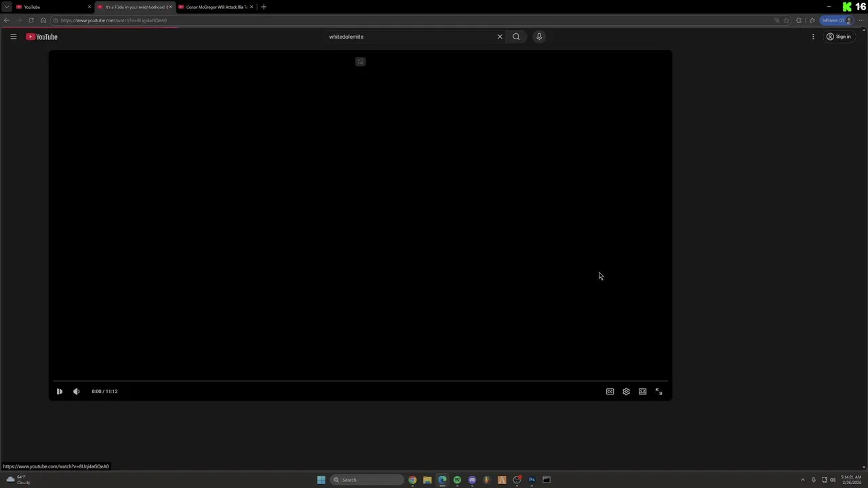
Task: Open Discord from the taskbar
Action: 472,480
